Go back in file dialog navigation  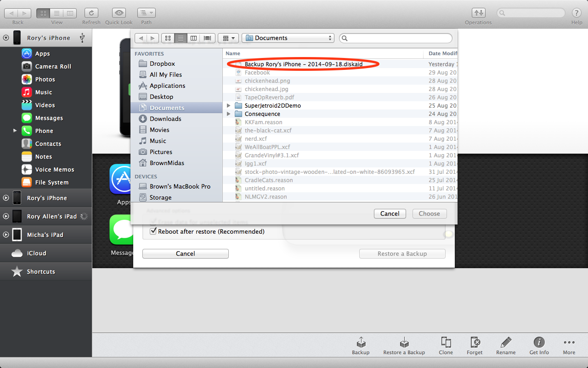click(x=141, y=38)
